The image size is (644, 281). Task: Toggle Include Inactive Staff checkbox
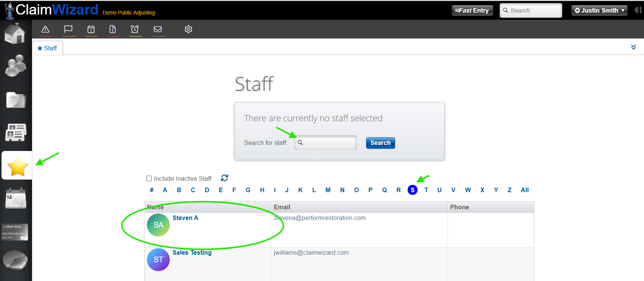point(149,178)
